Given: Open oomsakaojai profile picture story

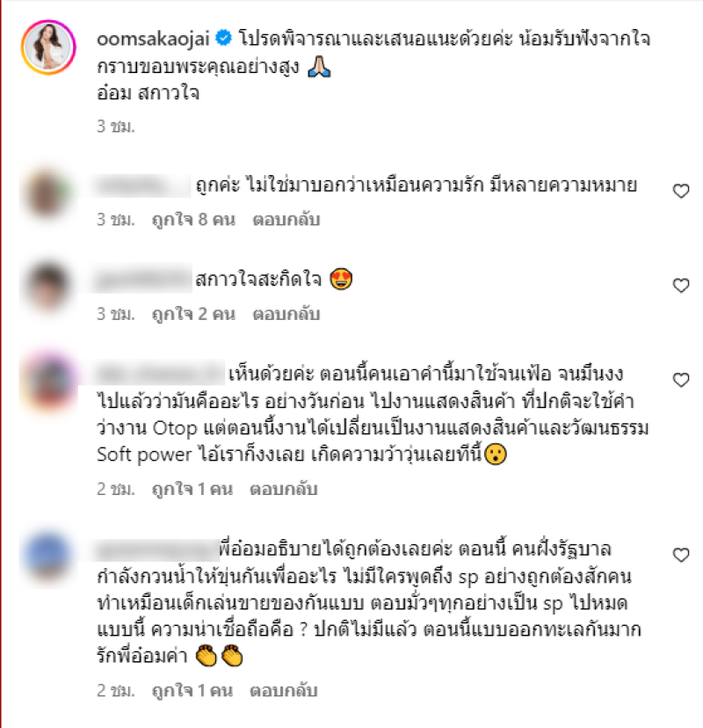Looking at the screenshot, I should tap(48, 47).
